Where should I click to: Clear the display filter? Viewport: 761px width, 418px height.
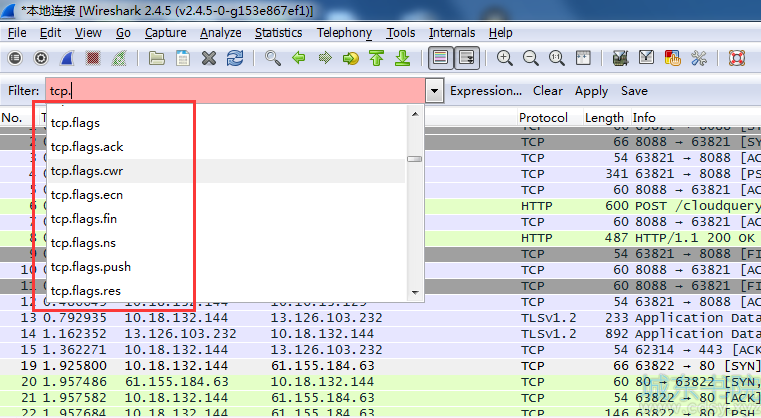(x=548, y=91)
